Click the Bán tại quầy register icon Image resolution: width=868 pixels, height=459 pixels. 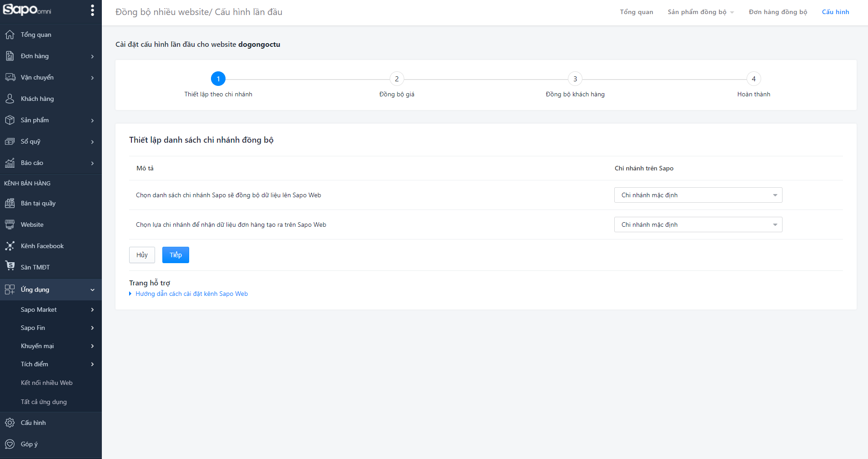pos(10,203)
